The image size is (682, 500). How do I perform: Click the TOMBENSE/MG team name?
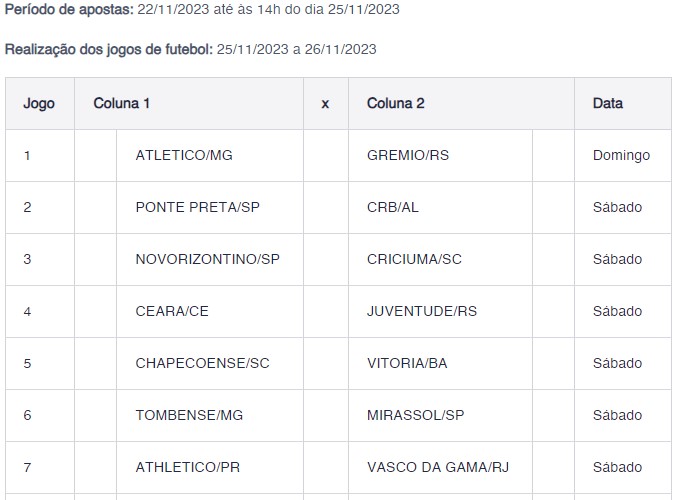(x=189, y=415)
